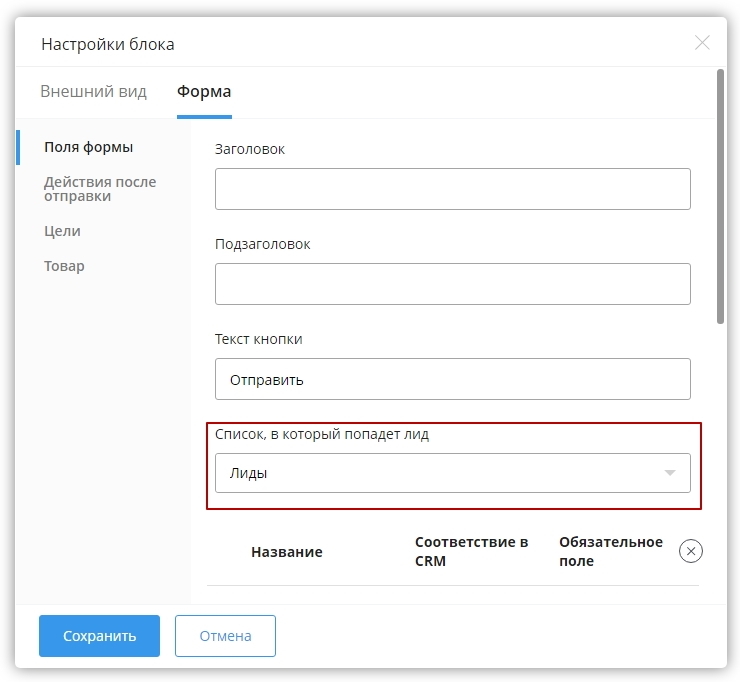This screenshot has width=740, height=682.
Task: Switch to the Внешний вид tab
Action: (93, 92)
